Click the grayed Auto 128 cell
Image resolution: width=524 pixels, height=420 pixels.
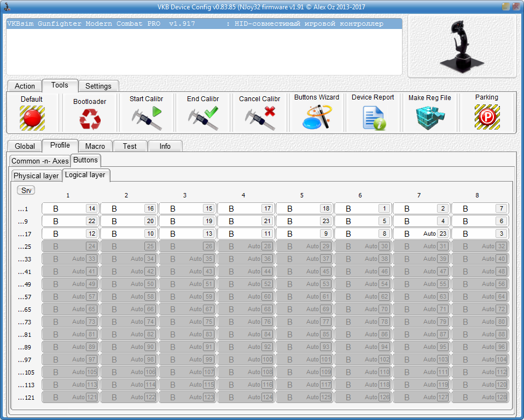[x=480, y=397]
